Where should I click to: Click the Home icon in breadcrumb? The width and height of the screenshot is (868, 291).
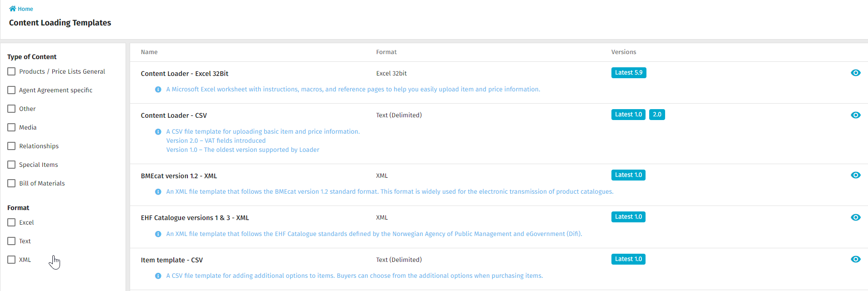pos(12,9)
